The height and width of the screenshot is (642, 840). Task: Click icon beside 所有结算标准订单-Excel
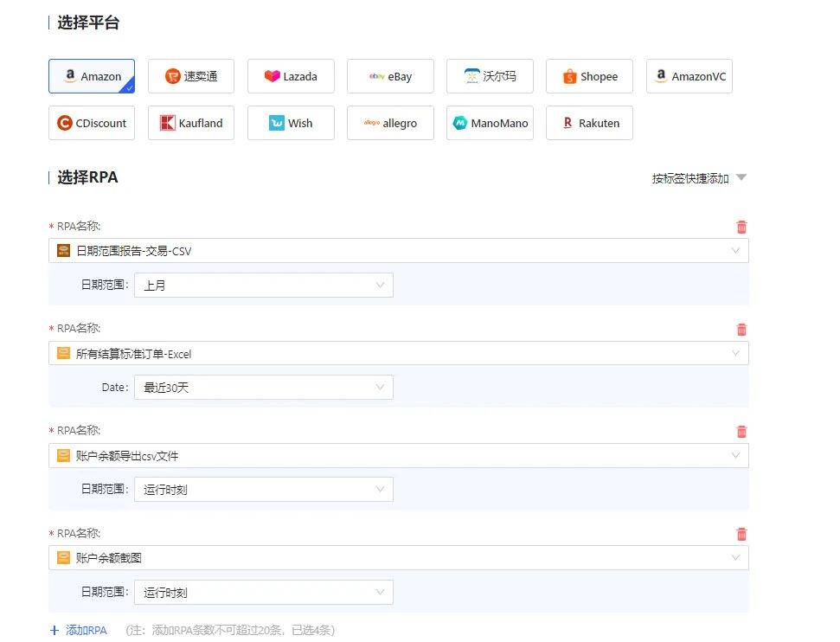(63, 353)
